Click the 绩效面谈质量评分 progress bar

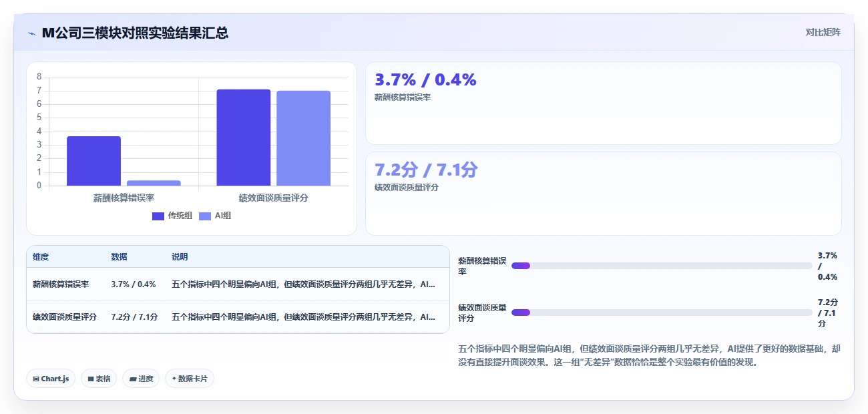click(662, 313)
